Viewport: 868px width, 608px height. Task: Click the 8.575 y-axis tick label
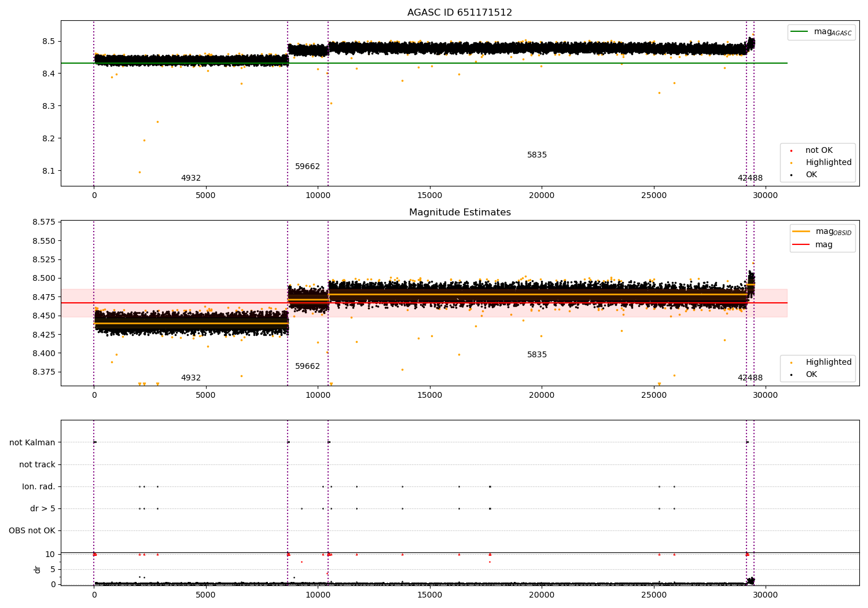[45, 222]
